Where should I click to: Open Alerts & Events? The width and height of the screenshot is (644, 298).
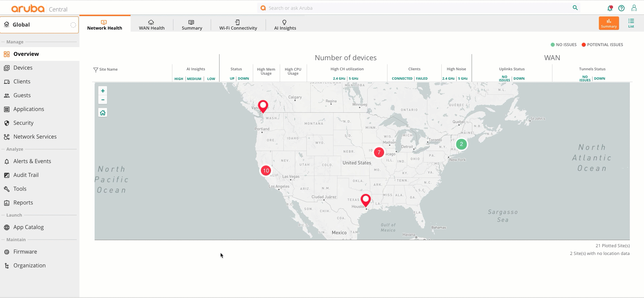40,161
